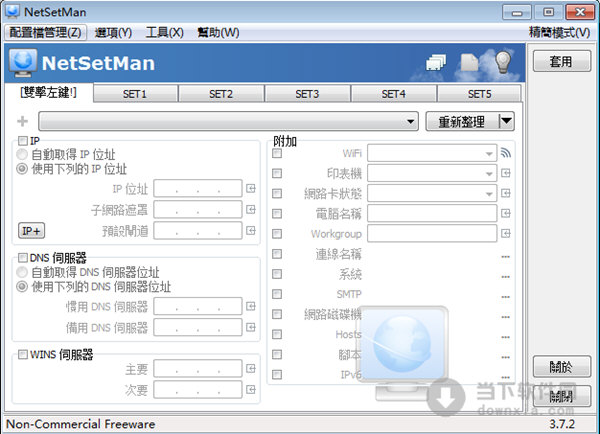The width and height of the screenshot is (600, 434).
Task: Get current value icon beside 印表機 dropdown
Action: tap(506, 173)
